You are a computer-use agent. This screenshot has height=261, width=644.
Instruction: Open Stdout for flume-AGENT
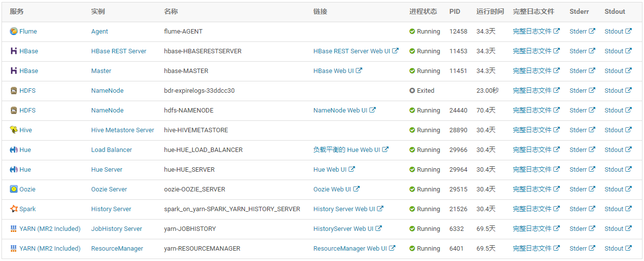pyautogui.click(x=618, y=31)
